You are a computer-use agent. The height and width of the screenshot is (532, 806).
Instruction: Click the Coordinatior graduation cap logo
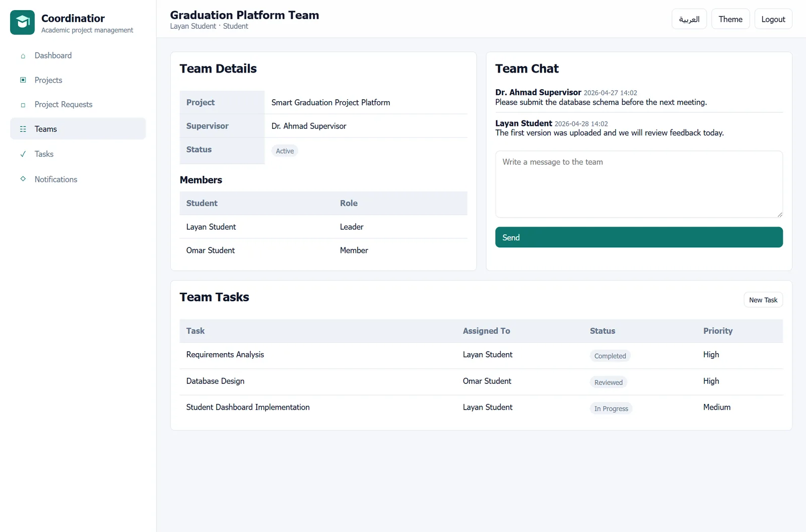click(22, 23)
